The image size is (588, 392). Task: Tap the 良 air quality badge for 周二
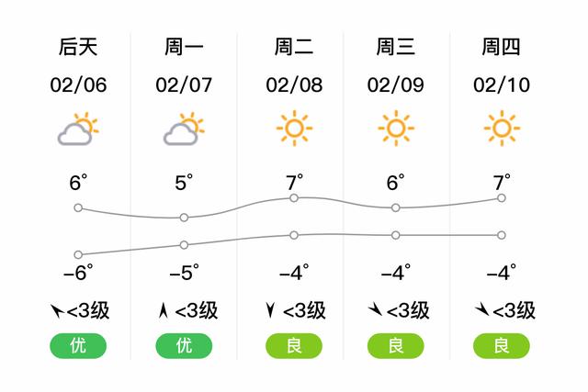coord(294,345)
